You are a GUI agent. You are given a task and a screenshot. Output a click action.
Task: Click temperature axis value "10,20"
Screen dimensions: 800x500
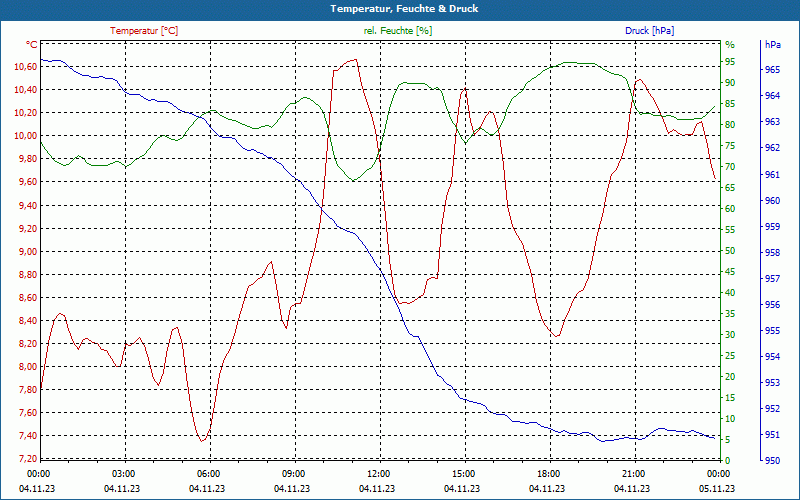[26, 113]
